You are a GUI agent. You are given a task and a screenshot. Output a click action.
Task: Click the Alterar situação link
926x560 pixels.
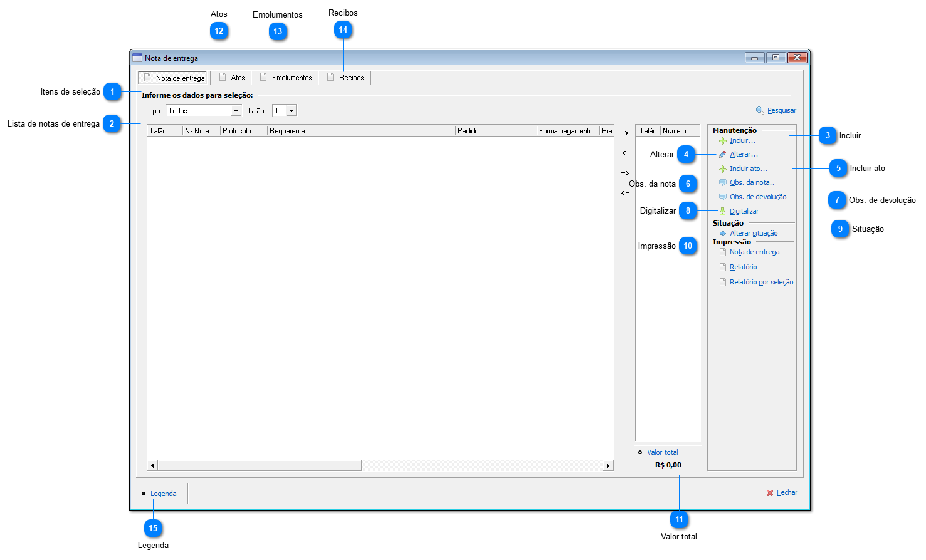(754, 234)
